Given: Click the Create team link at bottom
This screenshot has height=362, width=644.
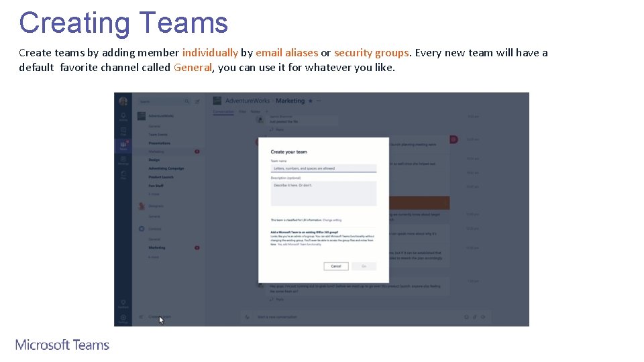Looking at the screenshot, I should click(x=160, y=317).
